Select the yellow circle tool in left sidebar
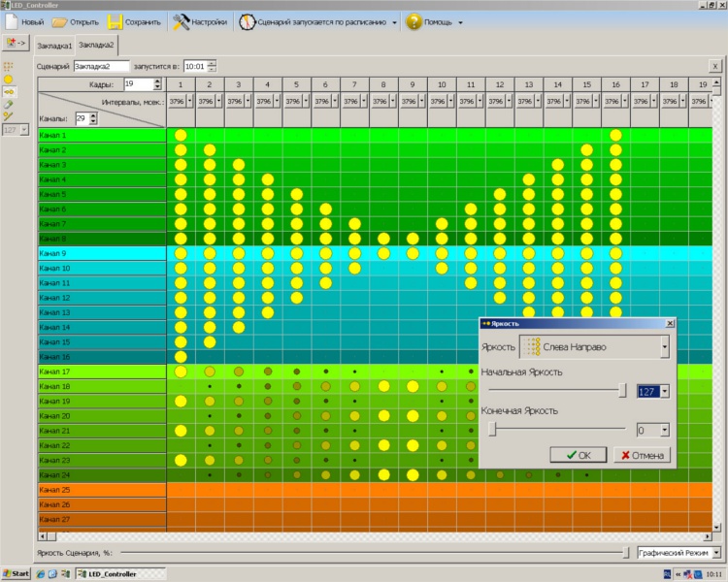Image resolution: width=728 pixels, height=582 pixels. (x=9, y=79)
